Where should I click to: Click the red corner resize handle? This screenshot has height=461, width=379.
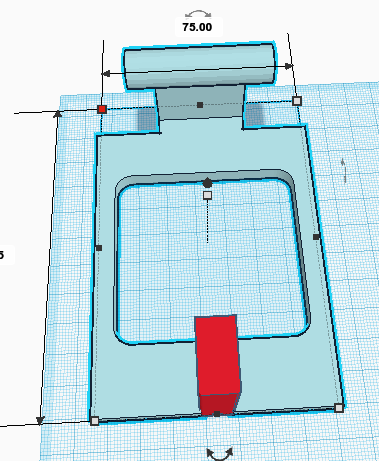click(x=102, y=109)
